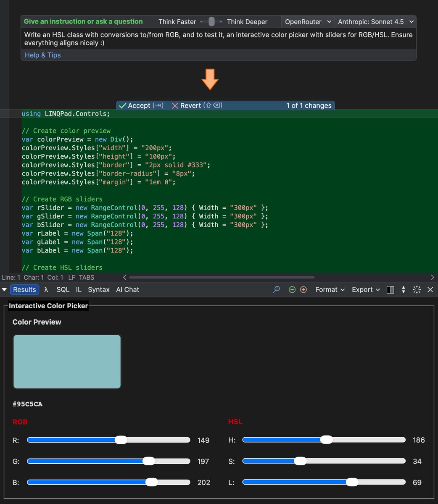
Task: Zoom out results with minus icon
Action: [x=292, y=289]
